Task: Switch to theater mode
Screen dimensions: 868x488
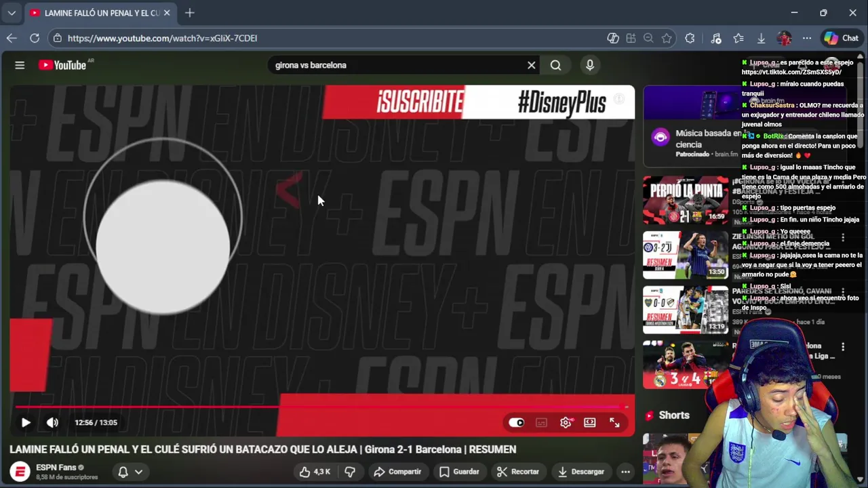Action: [x=590, y=422]
